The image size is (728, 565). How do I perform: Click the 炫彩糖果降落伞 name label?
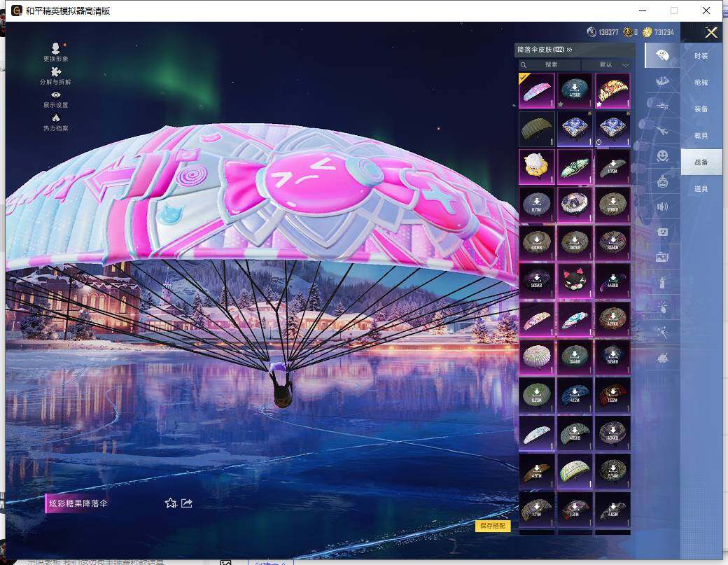click(78, 503)
